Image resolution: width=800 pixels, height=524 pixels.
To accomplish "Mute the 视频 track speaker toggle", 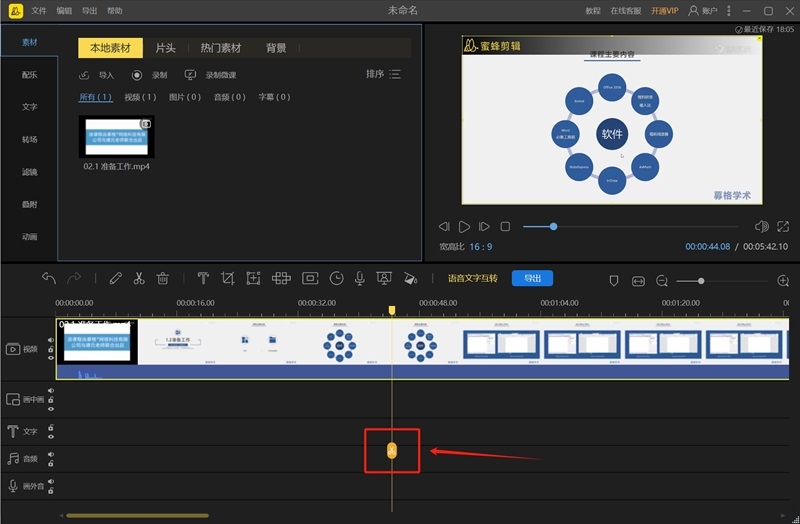I will (x=51, y=341).
